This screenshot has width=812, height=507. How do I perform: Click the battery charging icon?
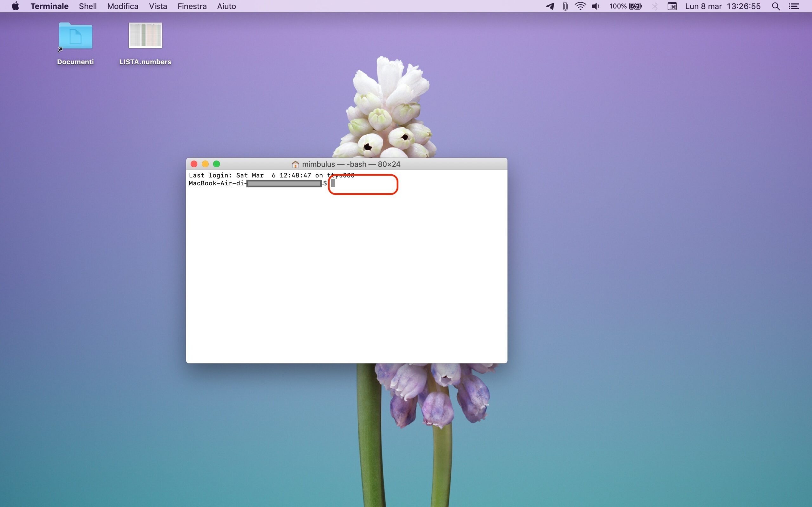tap(636, 6)
